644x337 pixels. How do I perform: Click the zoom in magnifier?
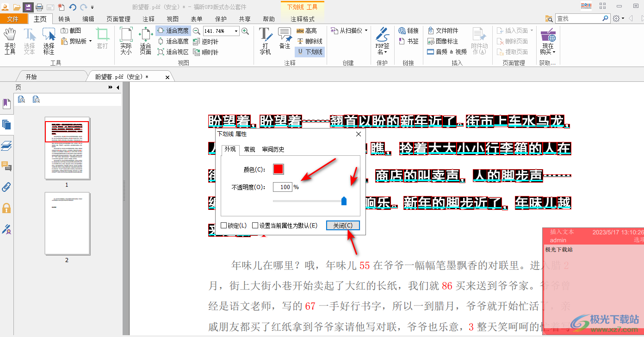click(245, 31)
